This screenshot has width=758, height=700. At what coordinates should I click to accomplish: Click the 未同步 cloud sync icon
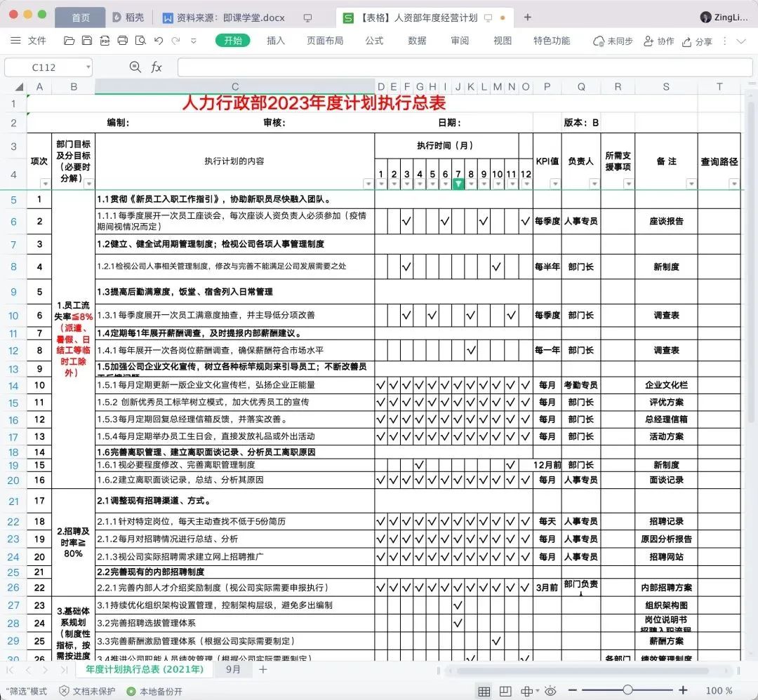pyautogui.click(x=599, y=41)
